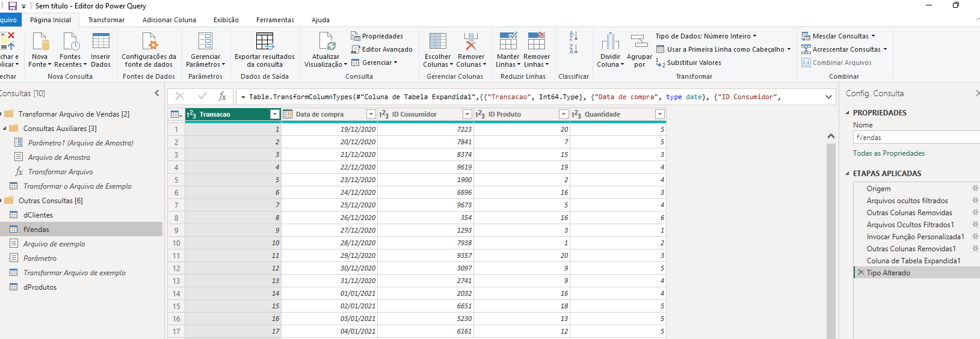The width and height of the screenshot is (980, 339).
Task: Open Propriedades of the query
Action: point(377,36)
